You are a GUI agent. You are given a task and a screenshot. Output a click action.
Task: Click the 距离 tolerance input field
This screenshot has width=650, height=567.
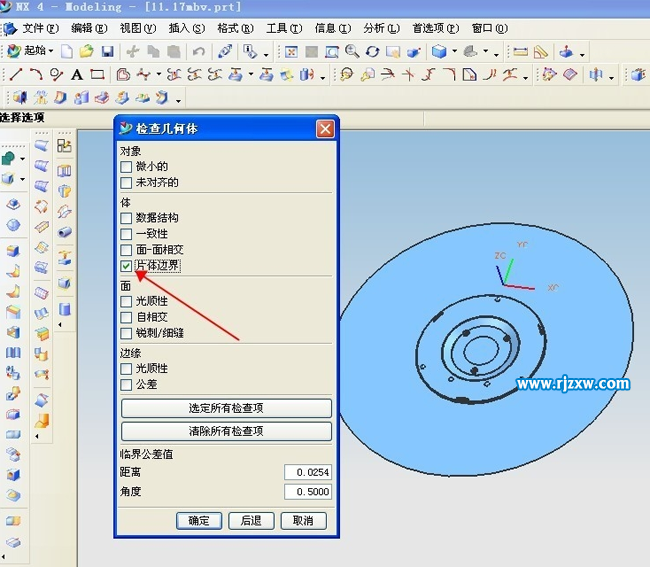coord(307,472)
